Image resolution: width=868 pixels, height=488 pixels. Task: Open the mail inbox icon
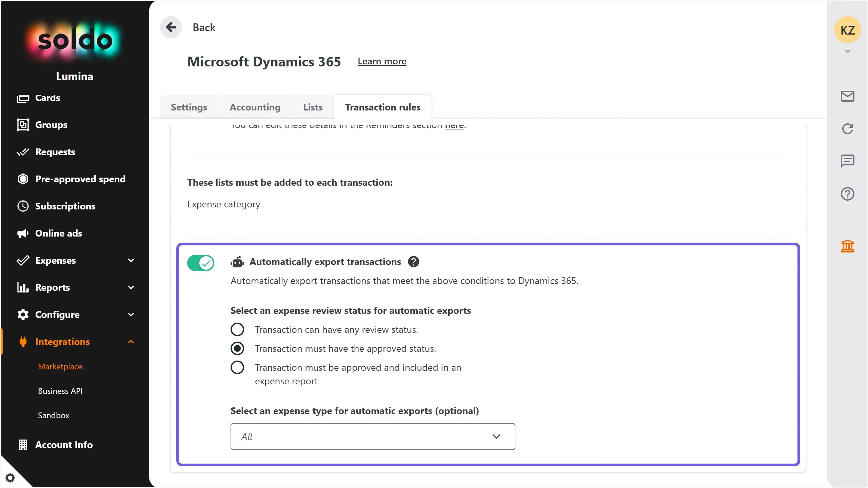(847, 97)
